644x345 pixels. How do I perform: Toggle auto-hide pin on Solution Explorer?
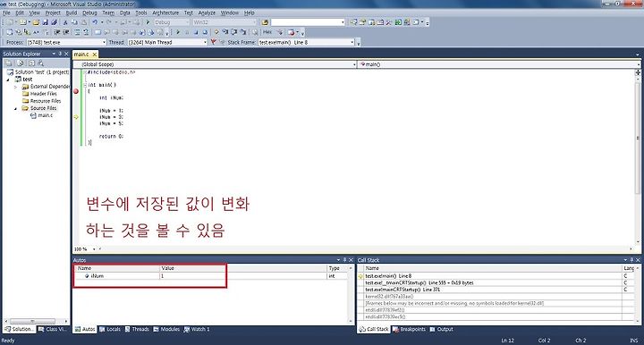coord(61,54)
